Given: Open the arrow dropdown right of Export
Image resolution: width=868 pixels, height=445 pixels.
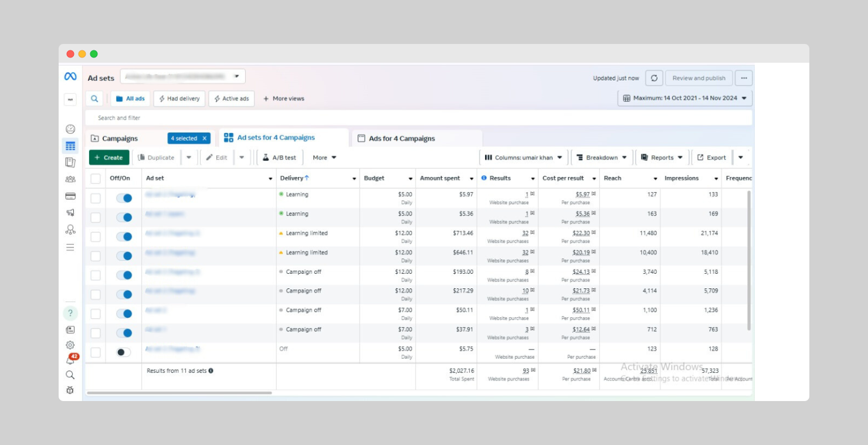Looking at the screenshot, I should [741, 158].
